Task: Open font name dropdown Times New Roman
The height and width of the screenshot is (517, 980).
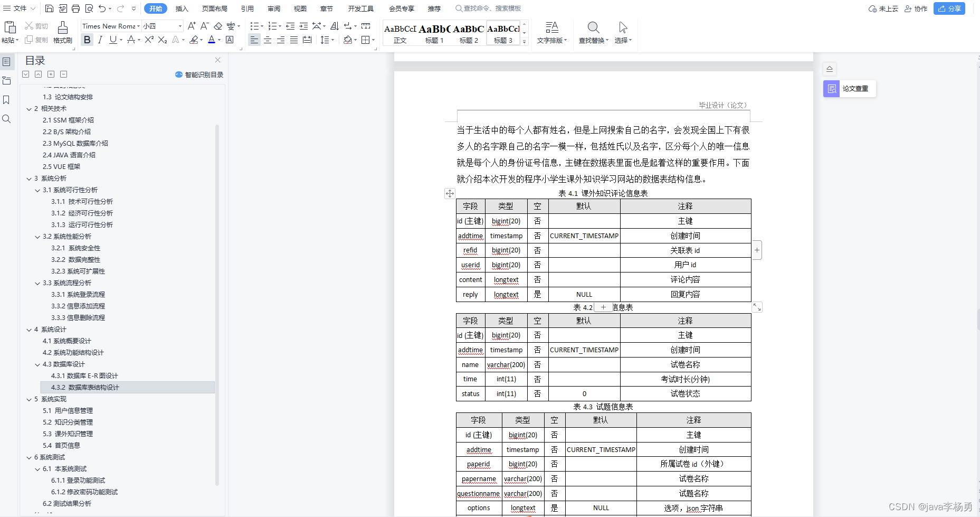Action: point(139,26)
